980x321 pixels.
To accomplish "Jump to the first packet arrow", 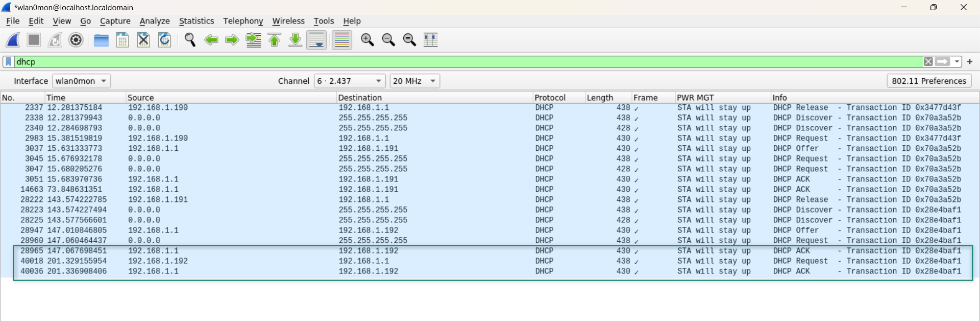I will point(275,40).
